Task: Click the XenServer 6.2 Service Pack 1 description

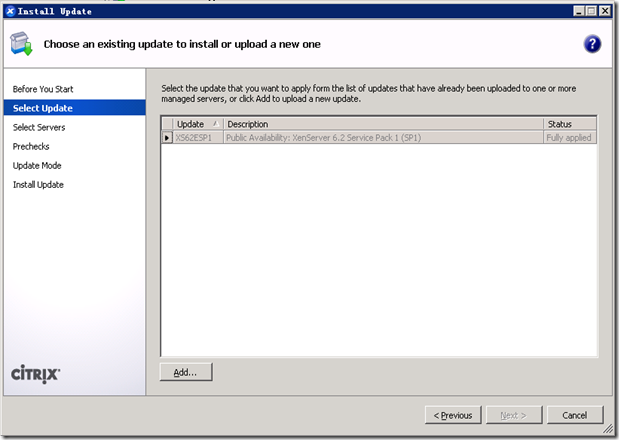Action: (383, 138)
